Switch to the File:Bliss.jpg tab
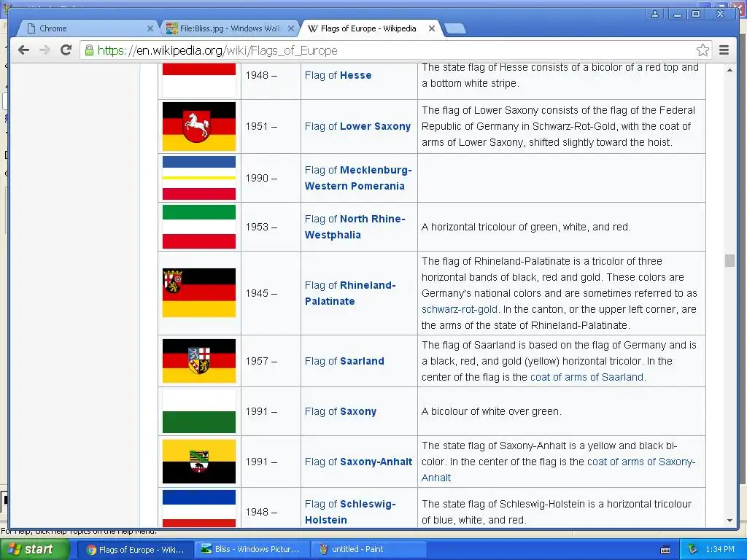 230,28
